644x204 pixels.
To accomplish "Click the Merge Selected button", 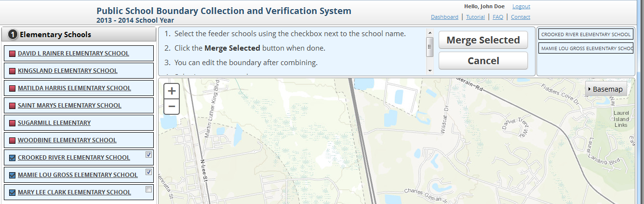I will (483, 40).
